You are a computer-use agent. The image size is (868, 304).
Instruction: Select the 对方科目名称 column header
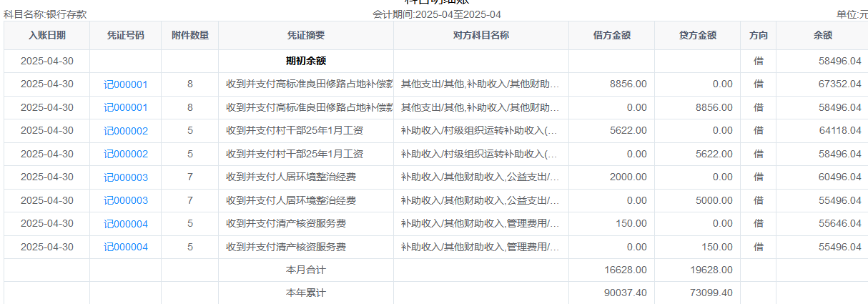(481, 35)
